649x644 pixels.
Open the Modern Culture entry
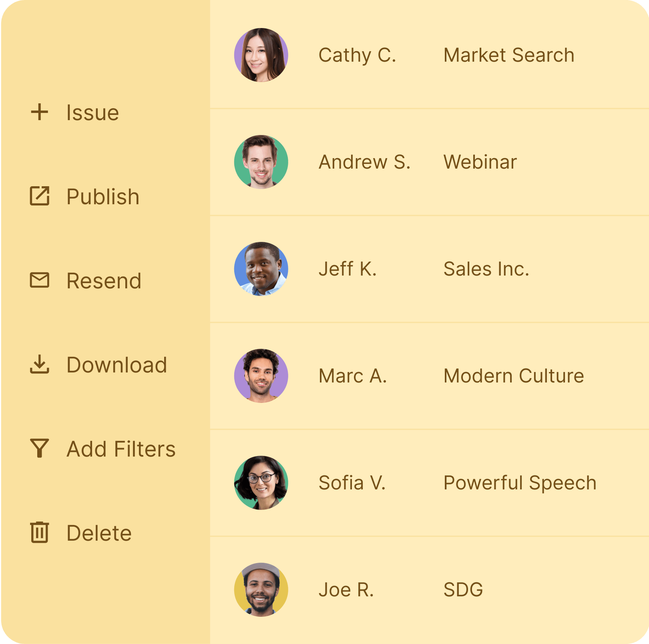click(513, 376)
